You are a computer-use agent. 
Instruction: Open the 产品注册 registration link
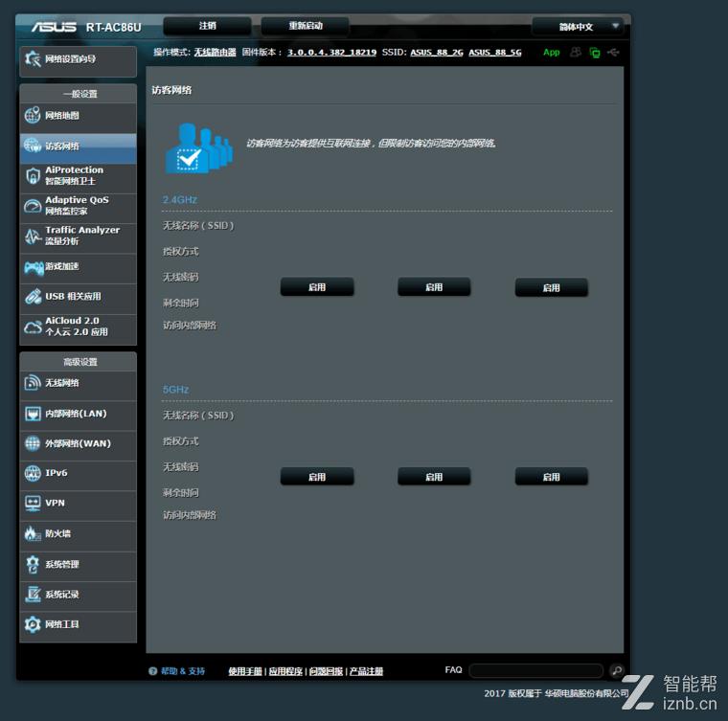tap(366, 671)
